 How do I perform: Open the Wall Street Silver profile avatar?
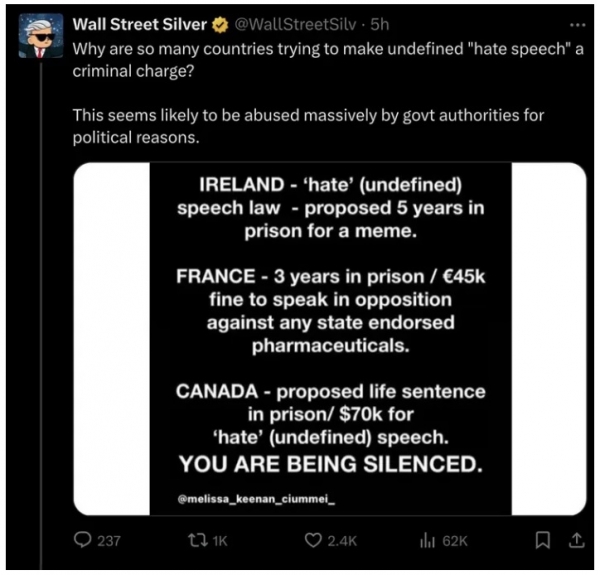[41, 35]
